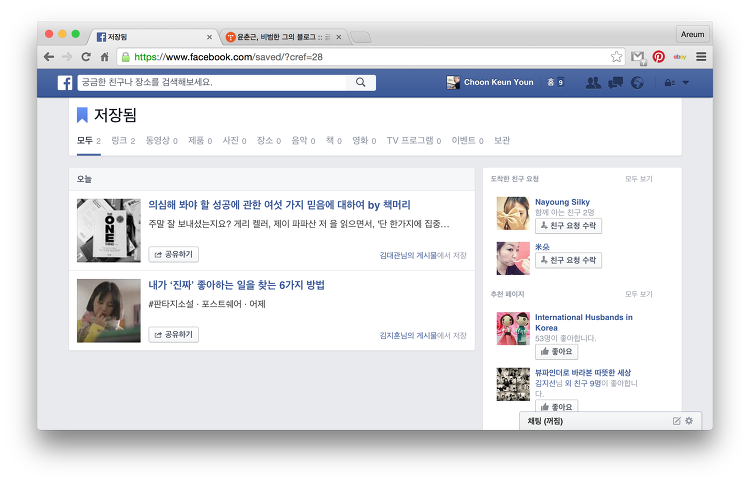Image resolution: width=750 pixels, height=483 pixels.
Task: Open ONE Thing book thumbnail
Action: tap(109, 231)
